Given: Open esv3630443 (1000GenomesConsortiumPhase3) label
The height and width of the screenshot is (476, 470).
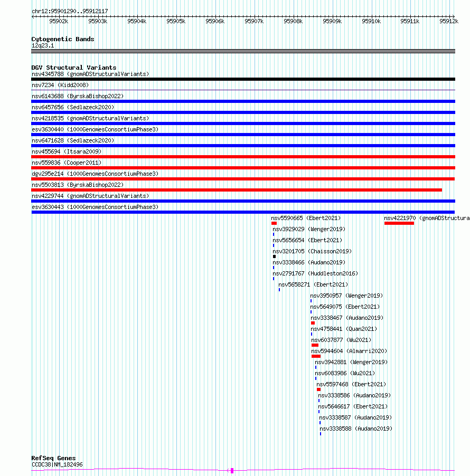Looking at the screenshot, I should pyautogui.click(x=95, y=207).
